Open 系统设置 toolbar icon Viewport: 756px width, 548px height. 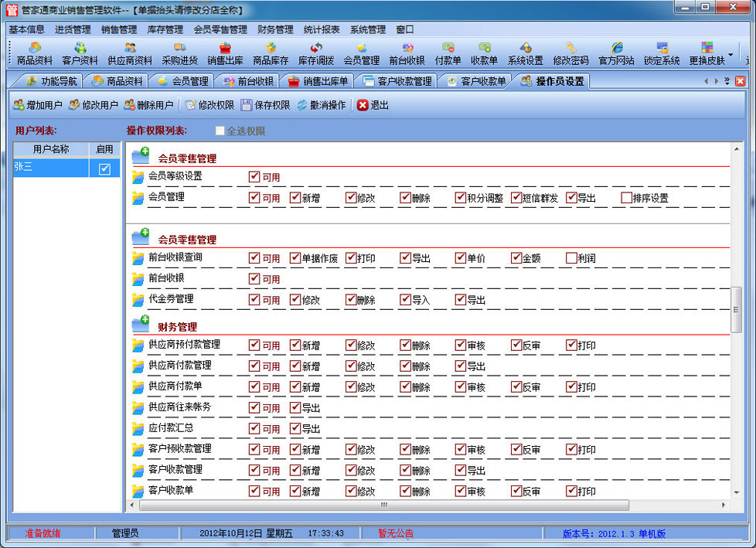point(525,53)
